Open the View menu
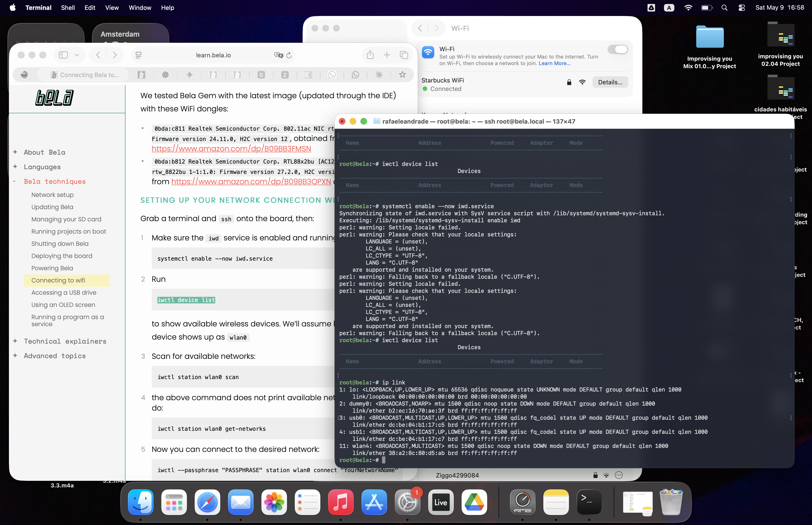This screenshot has height=525, width=812. click(x=112, y=8)
